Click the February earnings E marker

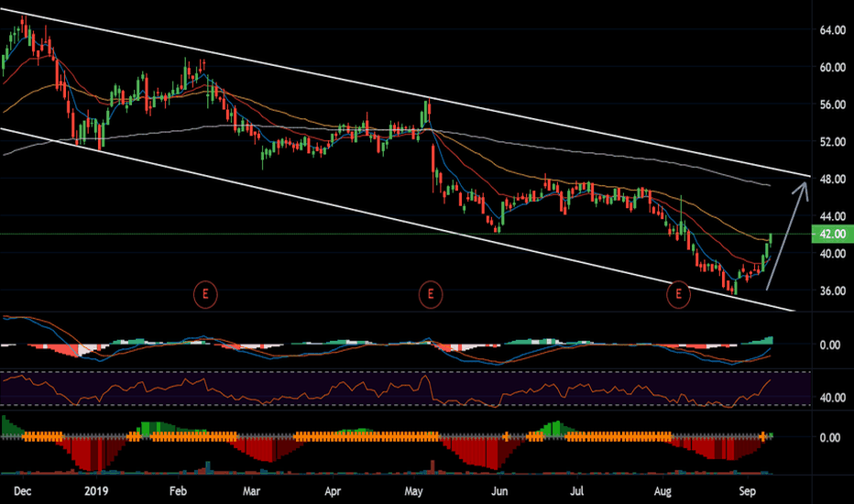coord(205,294)
